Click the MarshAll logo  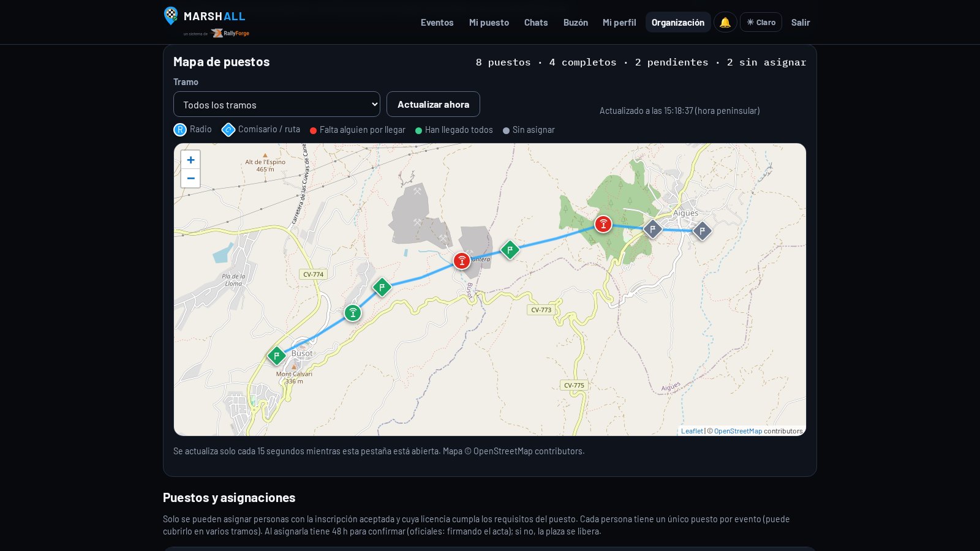click(x=206, y=22)
